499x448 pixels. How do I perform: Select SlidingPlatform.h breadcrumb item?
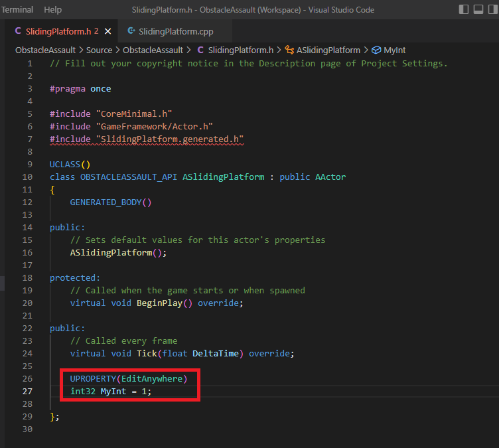[241, 50]
